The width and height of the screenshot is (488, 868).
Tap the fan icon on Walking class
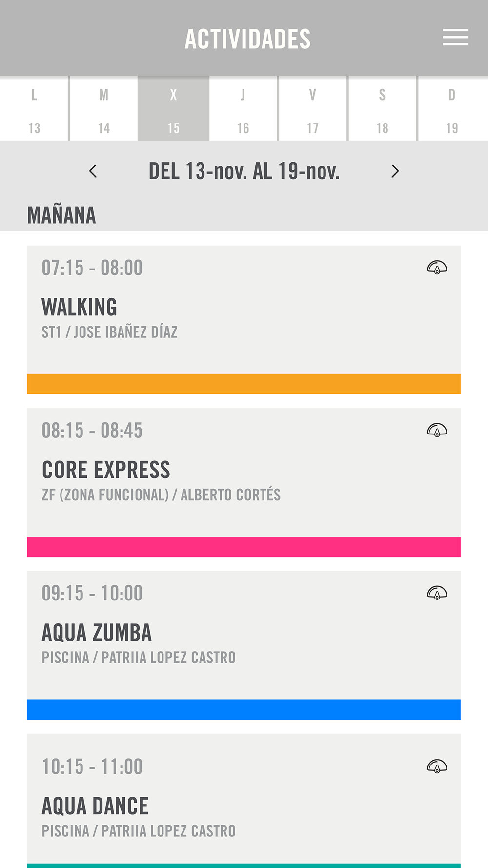pos(437,268)
